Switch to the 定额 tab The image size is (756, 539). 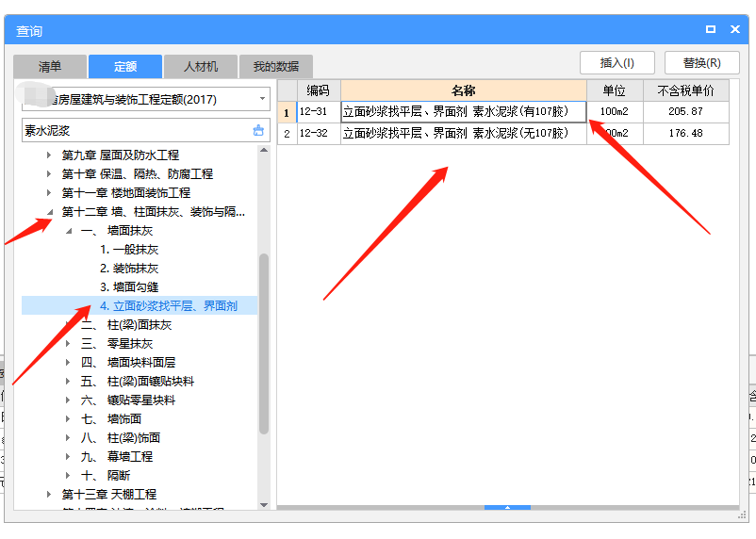125,67
